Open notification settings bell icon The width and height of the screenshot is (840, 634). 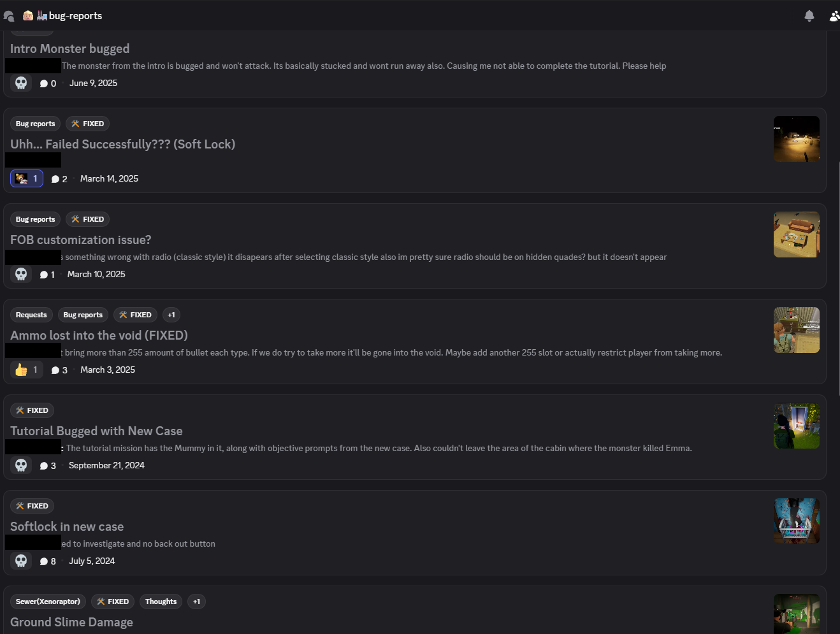coord(809,16)
